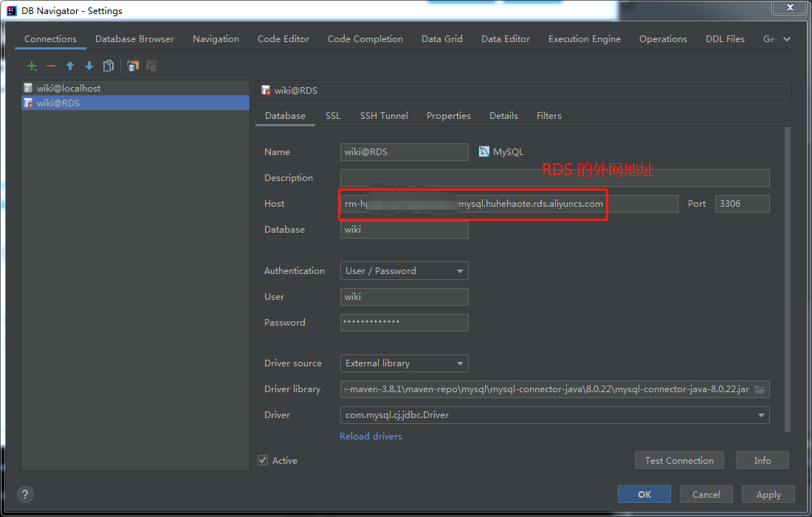Move connection up with arrow icon

coord(70,66)
